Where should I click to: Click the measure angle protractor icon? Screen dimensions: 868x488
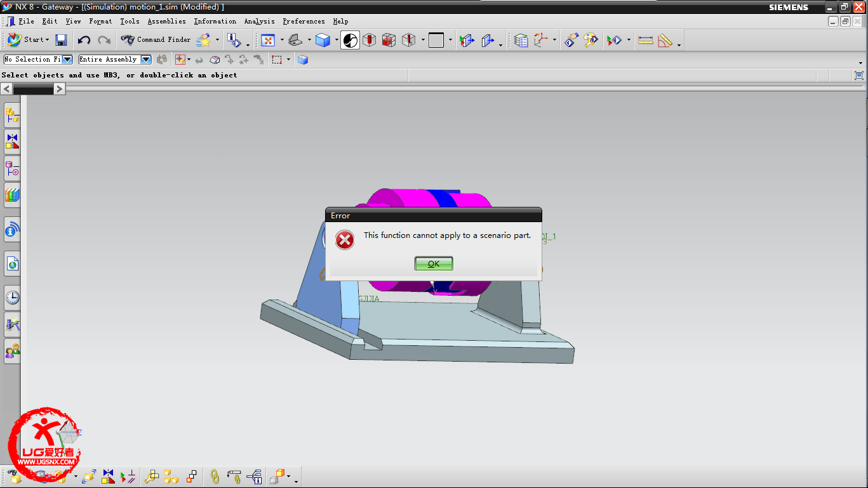click(665, 40)
